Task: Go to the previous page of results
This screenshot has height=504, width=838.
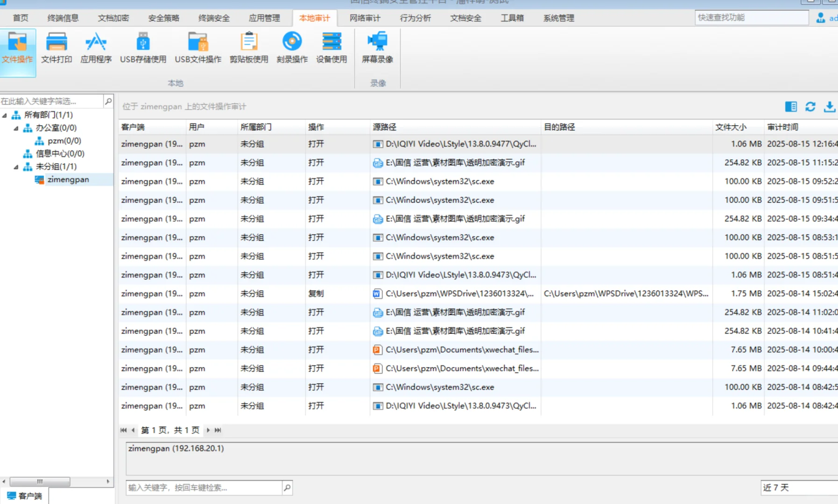Action: click(133, 430)
